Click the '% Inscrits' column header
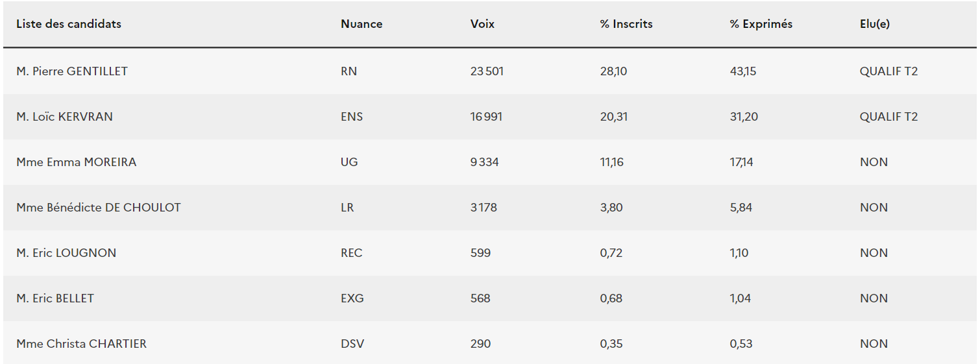The image size is (980, 364). click(x=626, y=24)
